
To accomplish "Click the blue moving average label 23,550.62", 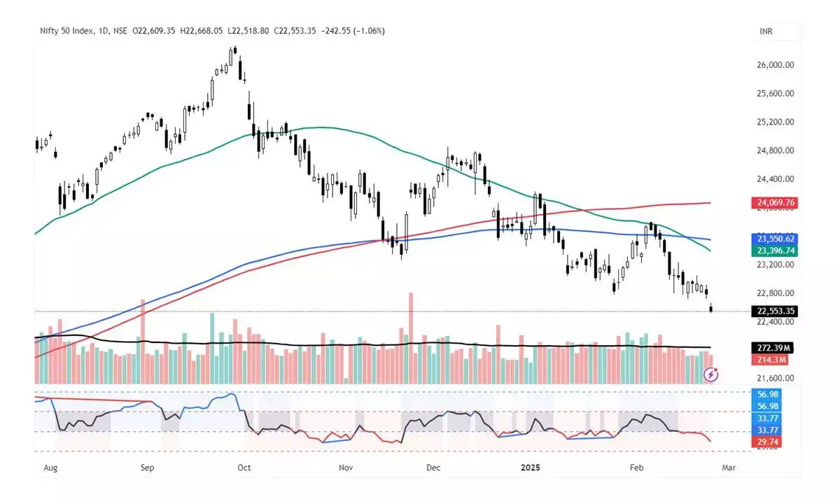I will coord(775,239).
